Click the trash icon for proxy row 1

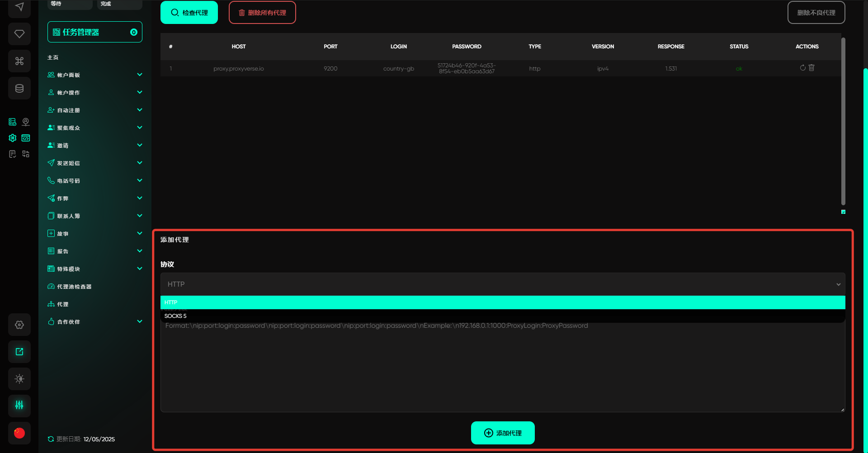pyautogui.click(x=811, y=68)
